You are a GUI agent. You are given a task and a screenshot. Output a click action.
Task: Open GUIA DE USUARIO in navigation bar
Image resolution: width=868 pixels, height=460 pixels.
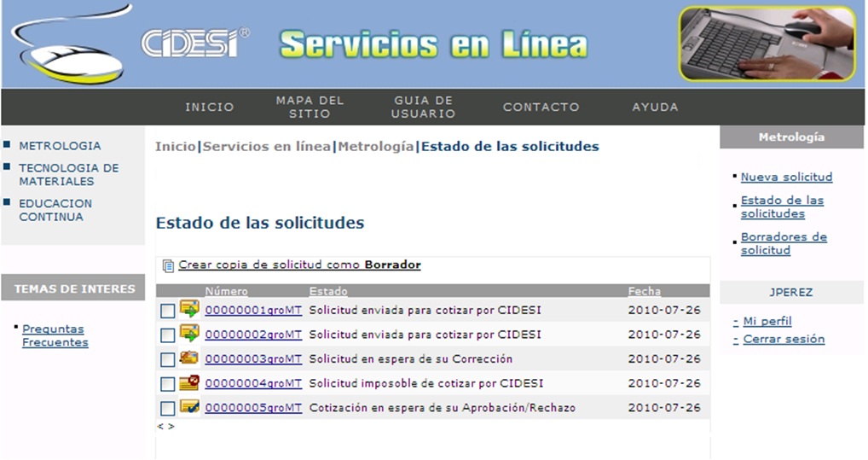[x=424, y=107]
